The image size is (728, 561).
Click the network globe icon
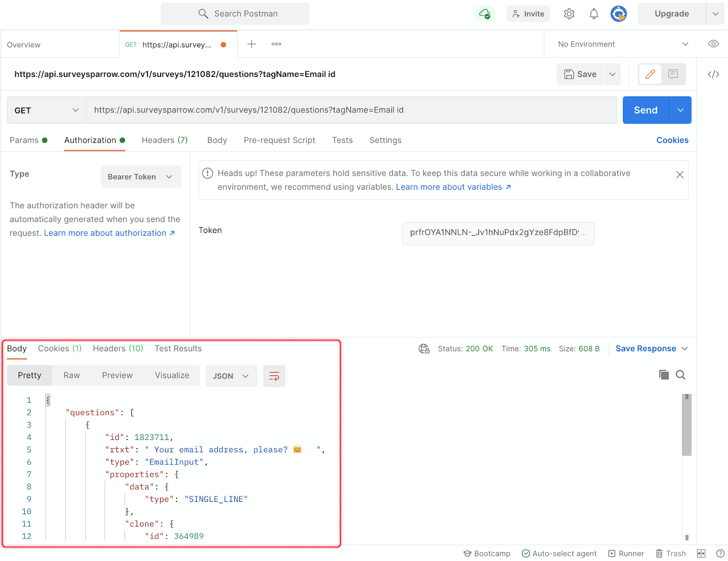(x=424, y=349)
